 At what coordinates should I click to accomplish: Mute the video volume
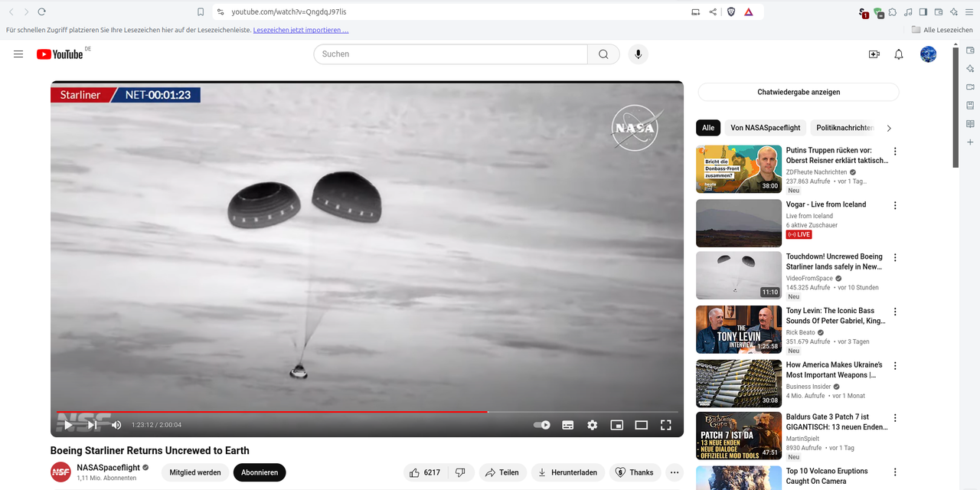point(116,425)
